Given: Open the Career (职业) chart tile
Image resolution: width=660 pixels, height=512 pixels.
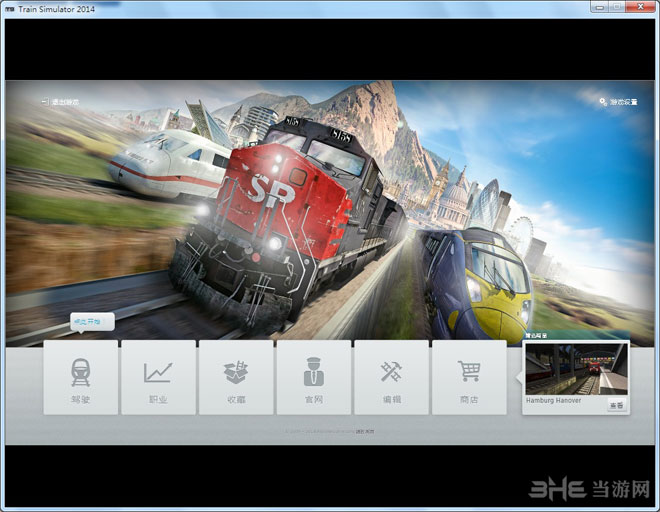Looking at the screenshot, I should coord(158,378).
